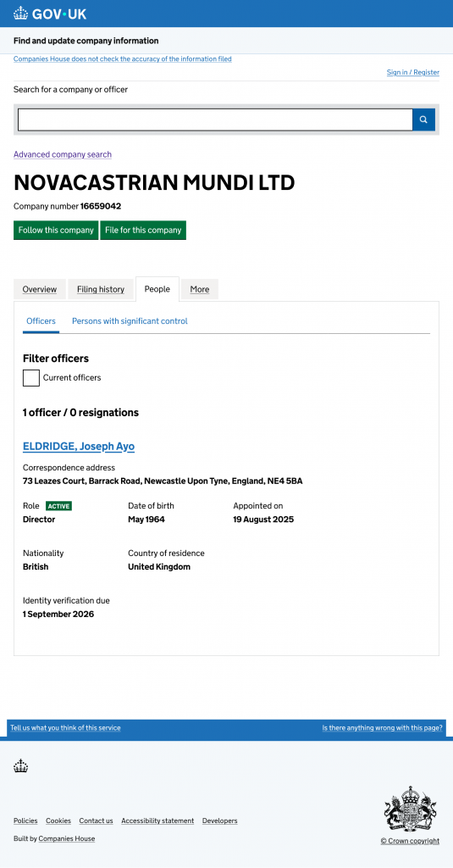Viewport: 453px width, 868px height.
Task: Open the Policies footer link
Action: click(x=25, y=821)
